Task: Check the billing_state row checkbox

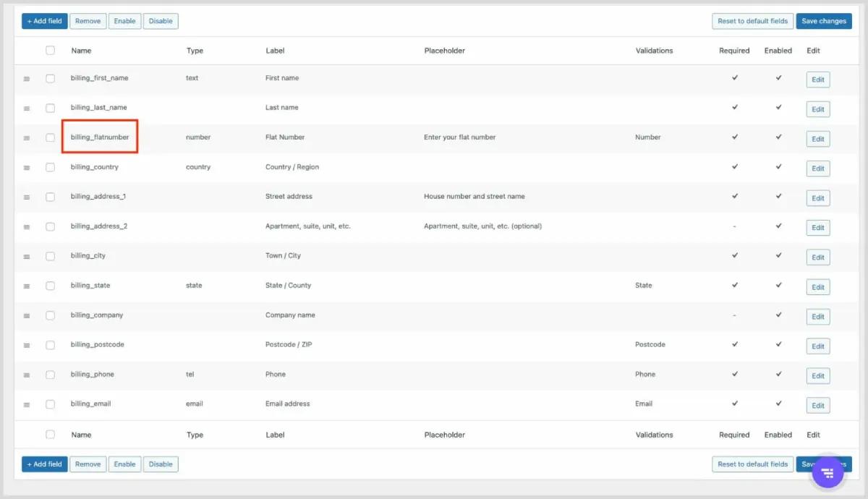Action: pos(50,286)
